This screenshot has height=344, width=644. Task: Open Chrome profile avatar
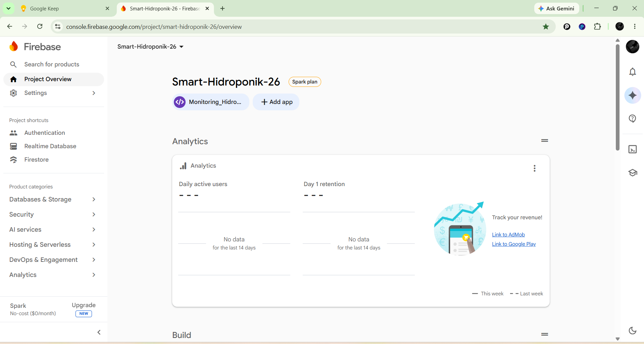pyautogui.click(x=620, y=26)
